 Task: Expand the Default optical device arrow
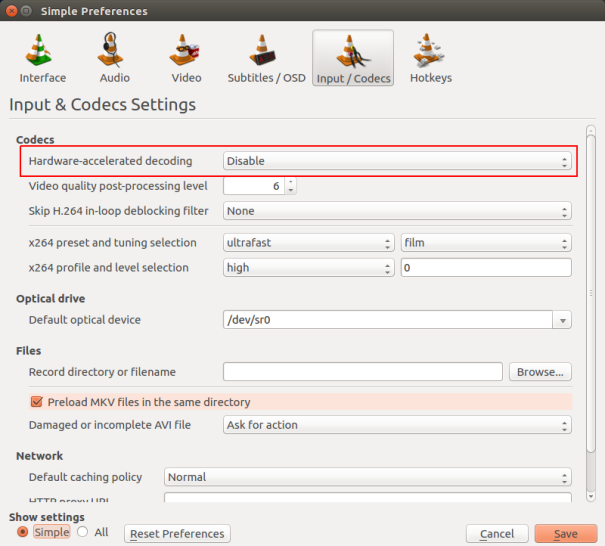point(563,320)
